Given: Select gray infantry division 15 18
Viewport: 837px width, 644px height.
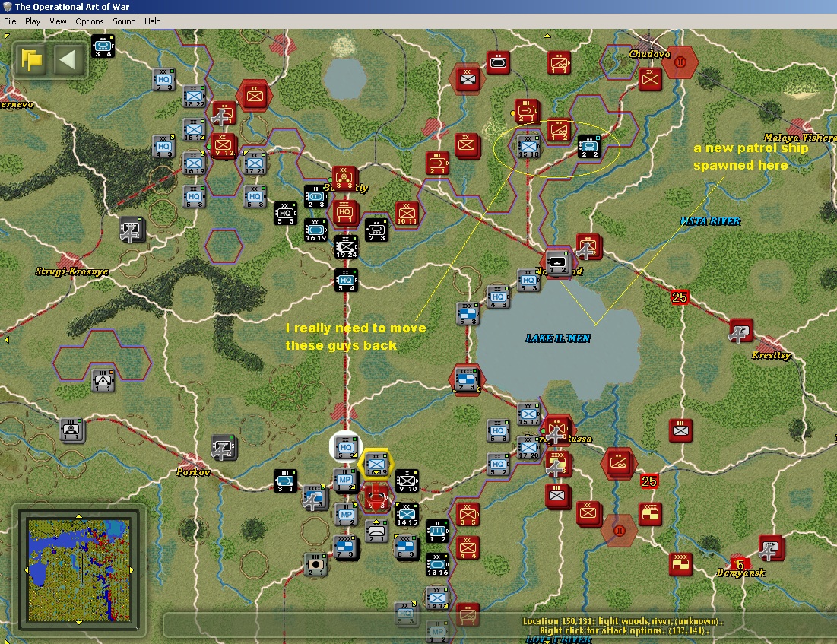Looking at the screenshot, I should [x=528, y=147].
